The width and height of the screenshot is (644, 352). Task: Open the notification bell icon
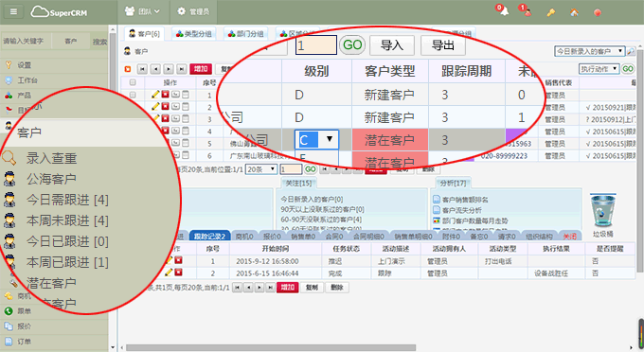[x=504, y=11]
